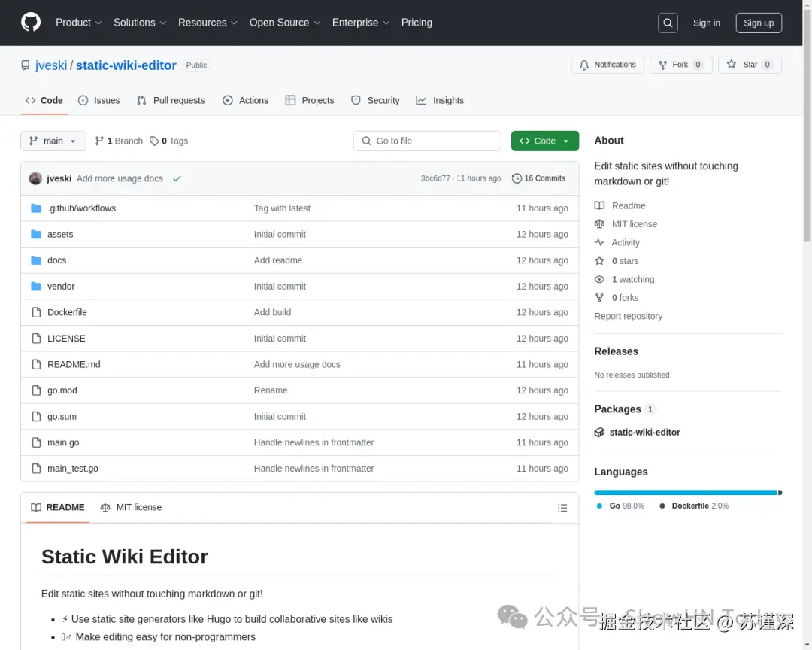812x650 pixels.
Task: Expand the Solutions menu
Action: 140,23
